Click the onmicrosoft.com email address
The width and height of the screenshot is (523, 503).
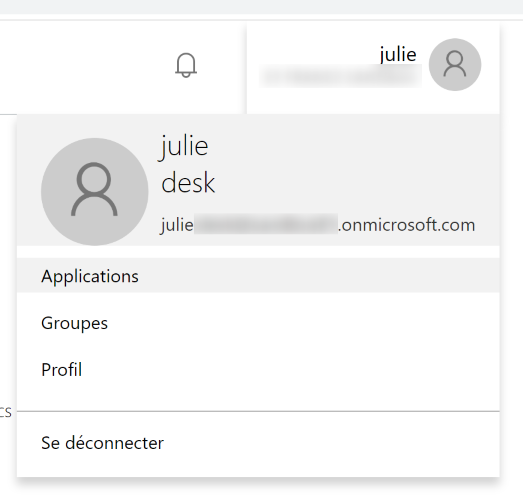click(x=318, y=225)
